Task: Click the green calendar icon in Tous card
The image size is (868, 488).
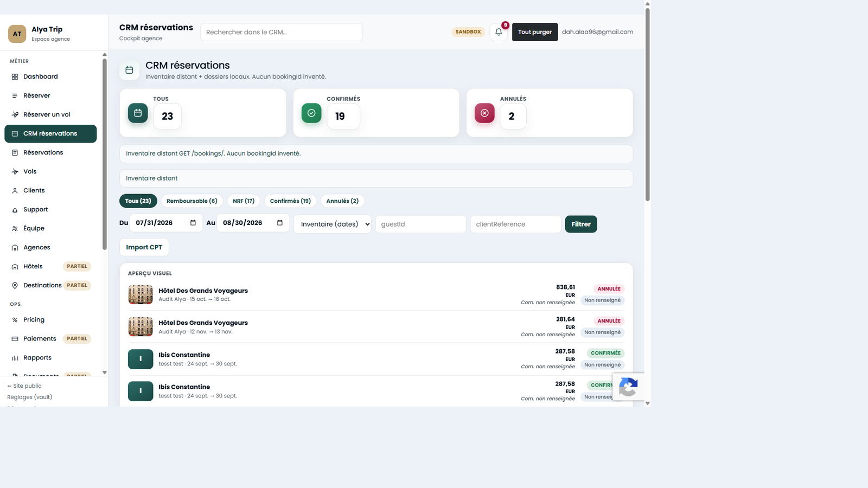Action: coord(138,113)
